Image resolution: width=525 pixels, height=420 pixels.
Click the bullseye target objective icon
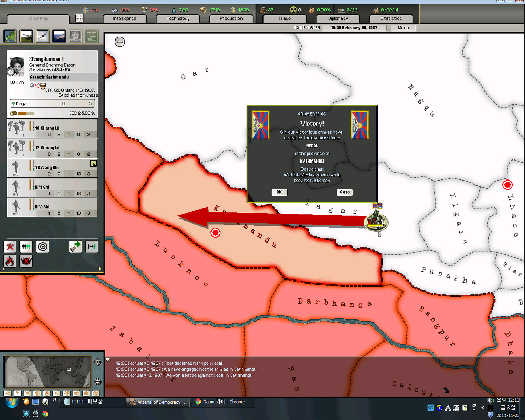43,247
